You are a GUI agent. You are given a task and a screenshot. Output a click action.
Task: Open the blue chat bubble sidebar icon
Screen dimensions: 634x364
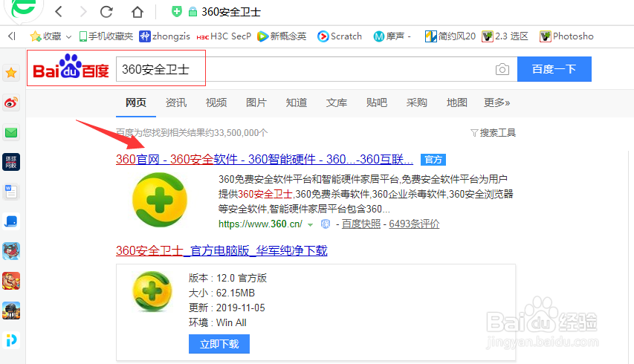tap(11, 221)
